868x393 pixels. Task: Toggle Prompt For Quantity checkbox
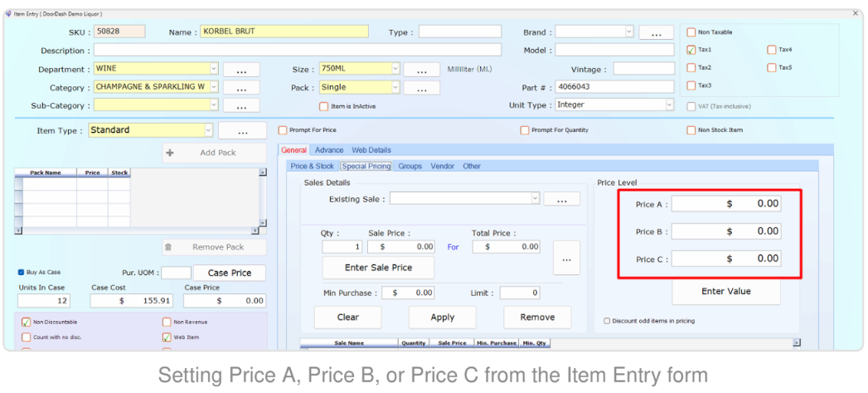[x=524, y=130]
